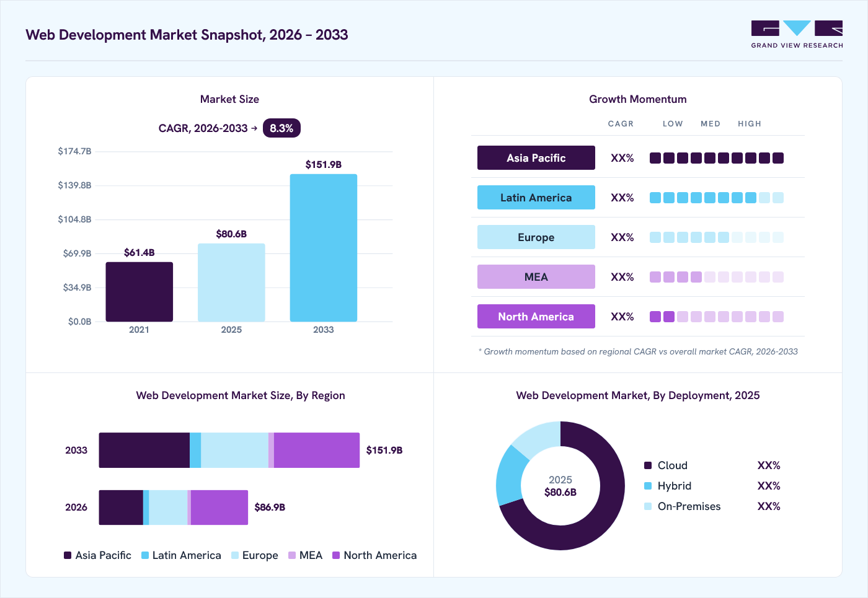Click the MED column header
Viewport: 868px width, 598px height.
711,124
